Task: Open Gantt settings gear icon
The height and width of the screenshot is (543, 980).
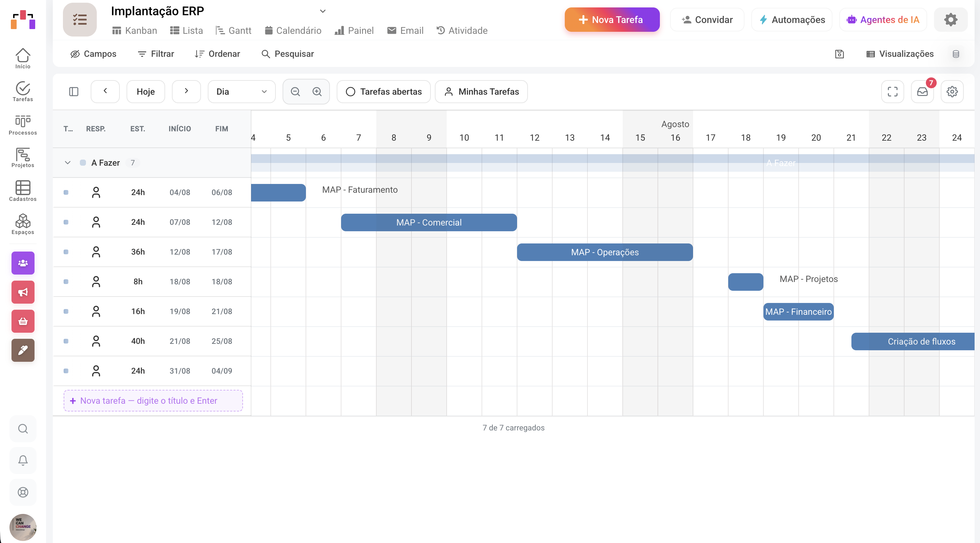Action: coord(952,92)
